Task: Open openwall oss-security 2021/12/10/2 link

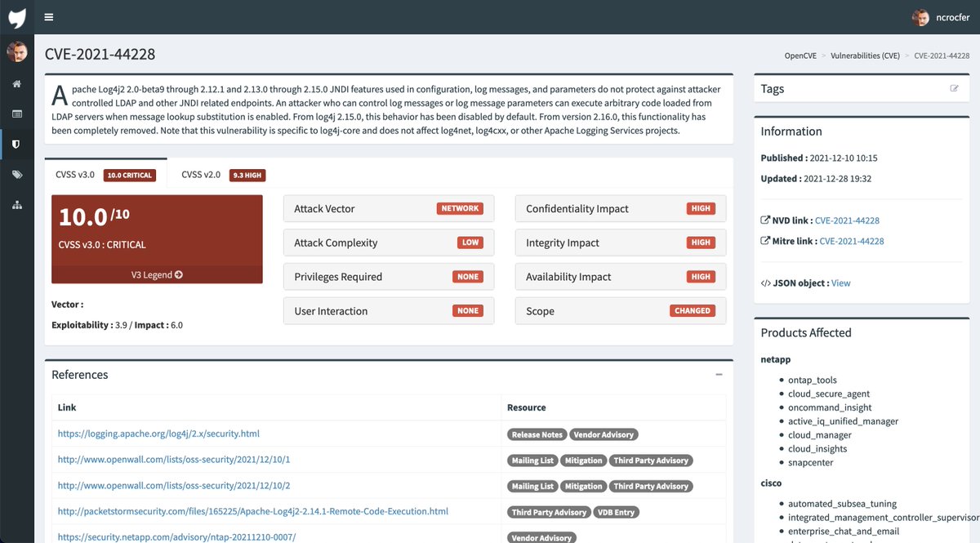Action: 174,486
